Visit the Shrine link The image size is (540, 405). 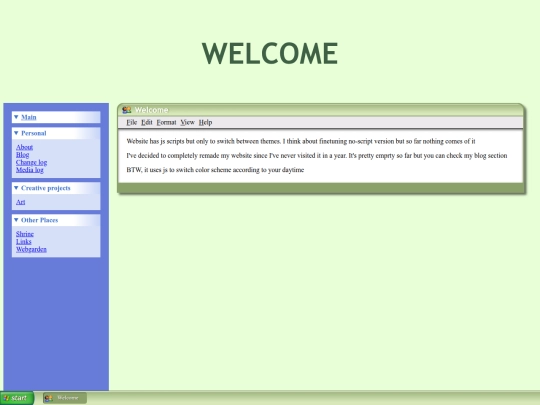click(25, 234)
